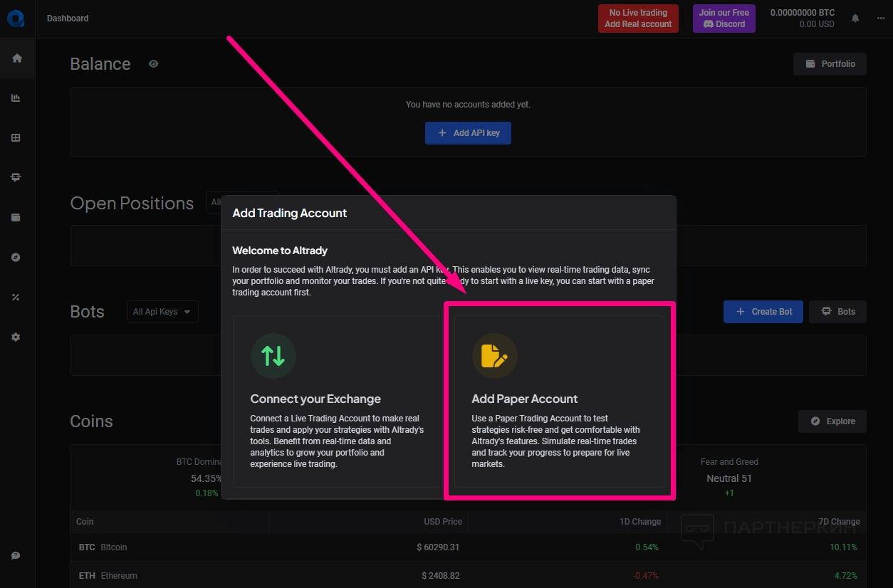Click 'No Live trading Add Real account' banner

click(x=638, y=19)
